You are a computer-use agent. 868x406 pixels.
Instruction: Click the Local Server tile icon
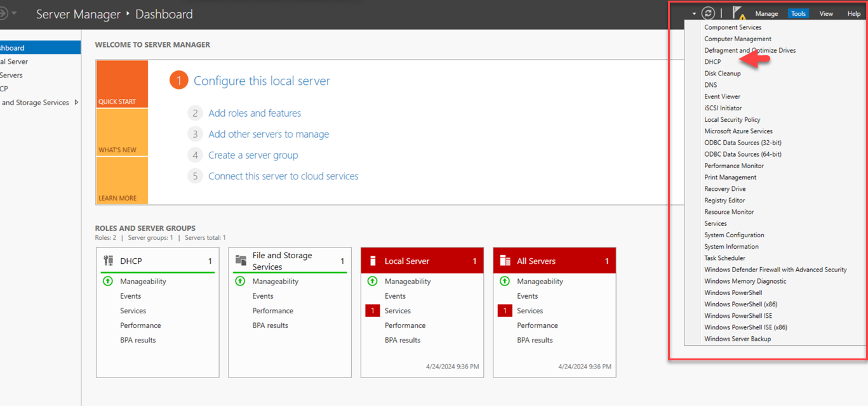pyautogui.click(x=373, y=261)
